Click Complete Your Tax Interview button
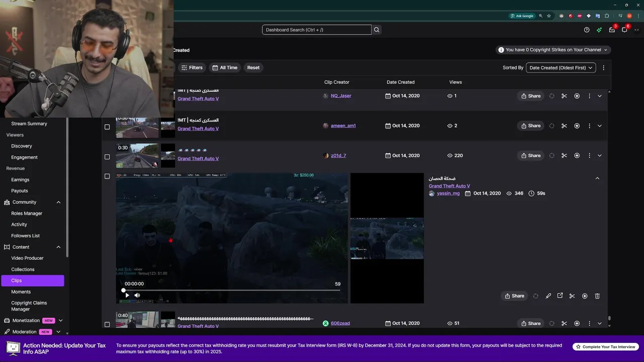The height and width of the screenshot is (362, 644). coord(606,347)
